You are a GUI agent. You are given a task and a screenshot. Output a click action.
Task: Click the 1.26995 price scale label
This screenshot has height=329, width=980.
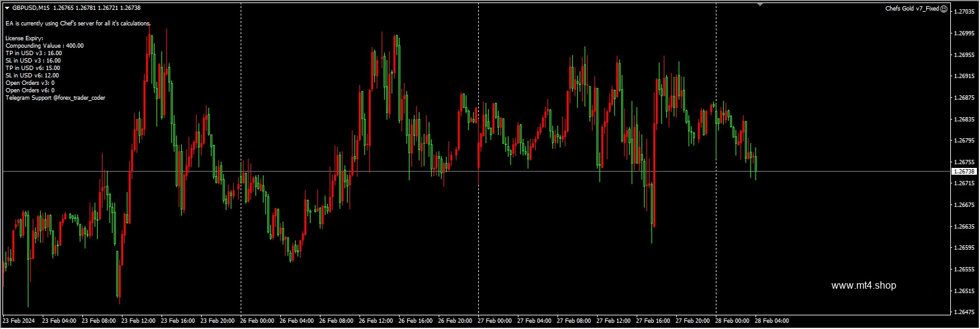[x=965, y=33]
